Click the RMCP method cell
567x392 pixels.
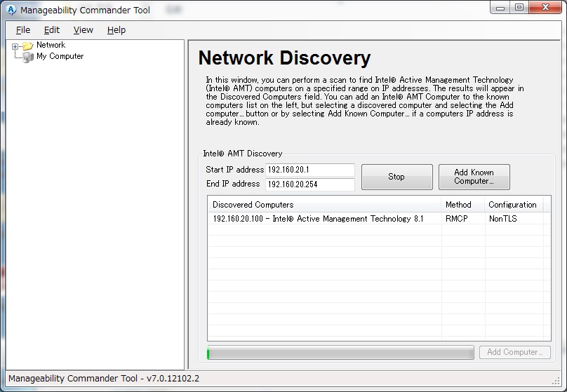(x=456, y=219)
